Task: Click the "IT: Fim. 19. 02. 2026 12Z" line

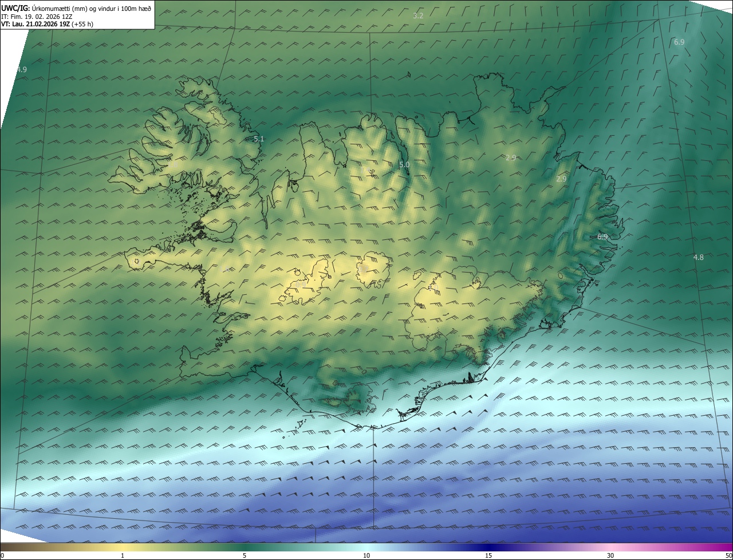Action: pos(37,17)
